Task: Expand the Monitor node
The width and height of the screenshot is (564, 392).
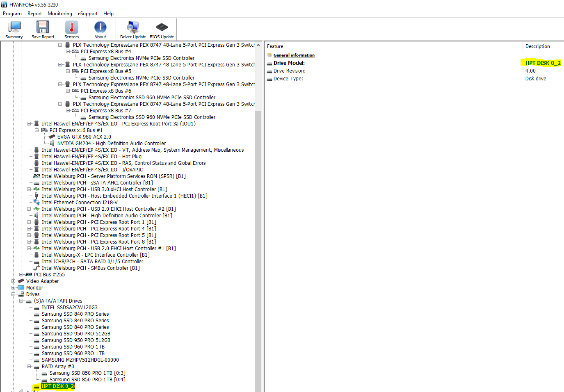Action: coord(14,288)
